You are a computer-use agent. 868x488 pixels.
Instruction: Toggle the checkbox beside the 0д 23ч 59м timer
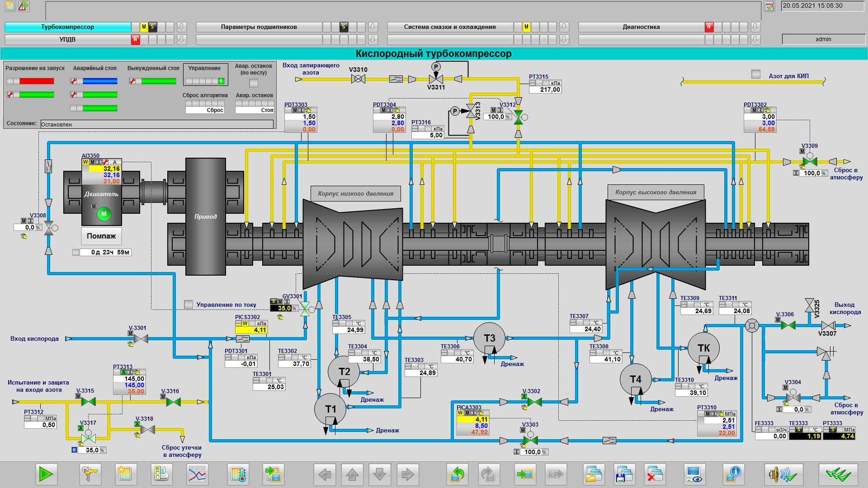pos(75,252)
